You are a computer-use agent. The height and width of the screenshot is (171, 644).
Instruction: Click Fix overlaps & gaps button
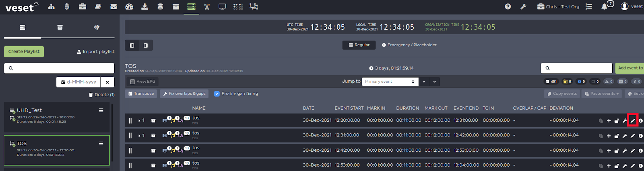point(184,94)
